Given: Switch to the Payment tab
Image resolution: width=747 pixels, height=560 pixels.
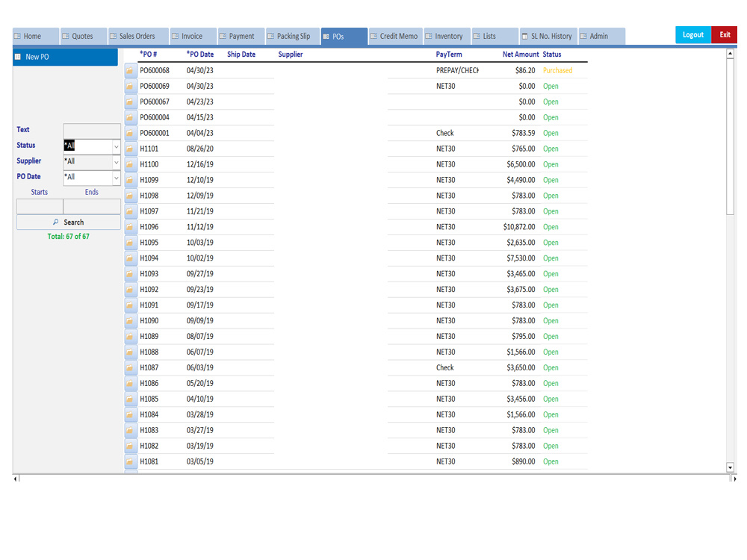Looking at the screenshot, I should (241, 36).
